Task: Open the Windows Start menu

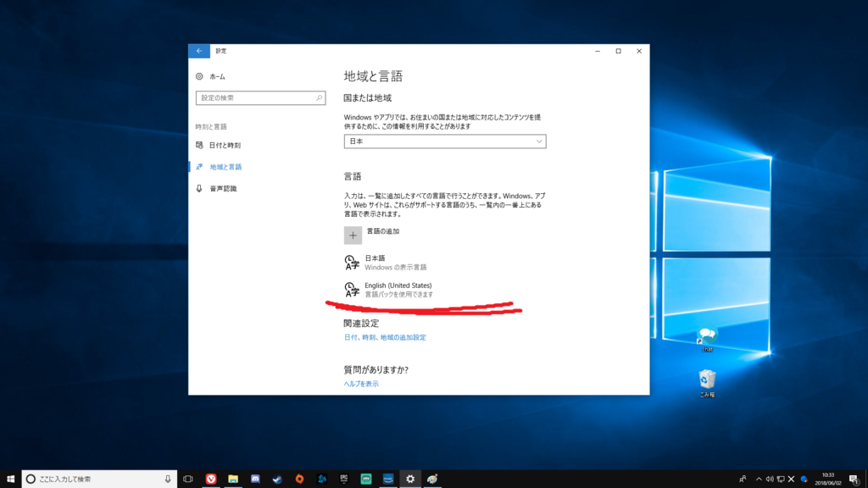Action: click(10, 480)
